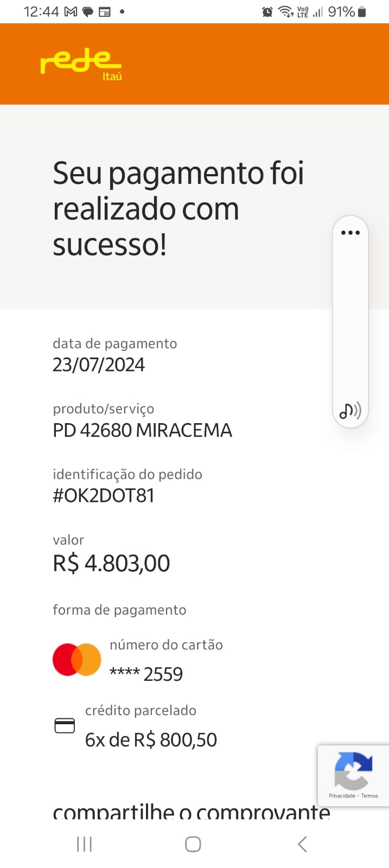389x868 pixels.
Task: Click the credit card icon beside crédito parcelado
Action: coord(65,725)
